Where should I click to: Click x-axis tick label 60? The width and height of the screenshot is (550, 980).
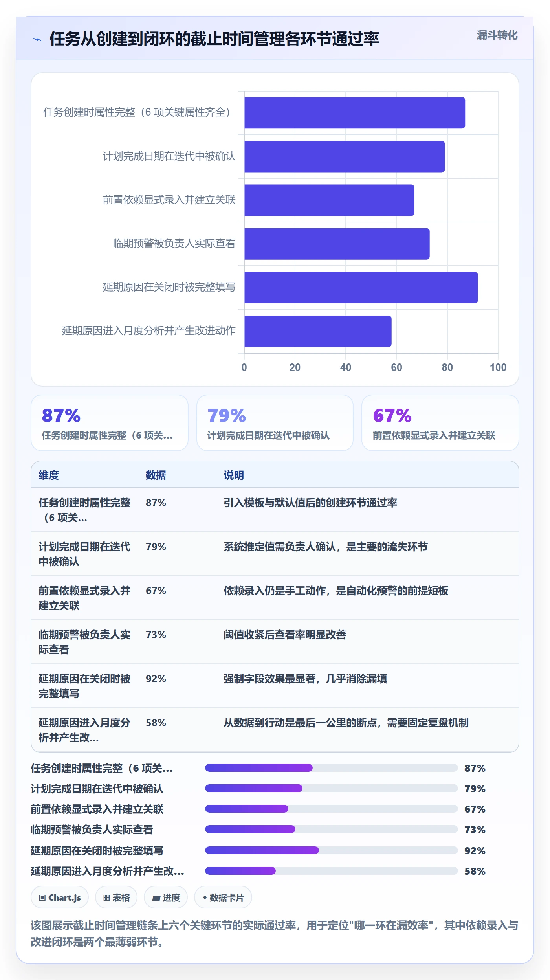click(396, 367)
